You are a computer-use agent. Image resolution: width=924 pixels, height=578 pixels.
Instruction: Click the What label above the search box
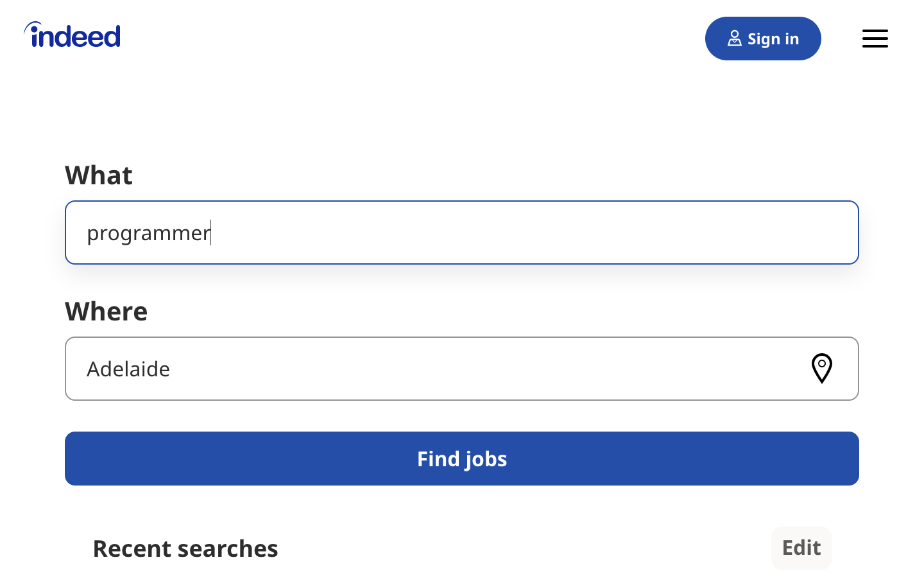click(x=99, y=175)
